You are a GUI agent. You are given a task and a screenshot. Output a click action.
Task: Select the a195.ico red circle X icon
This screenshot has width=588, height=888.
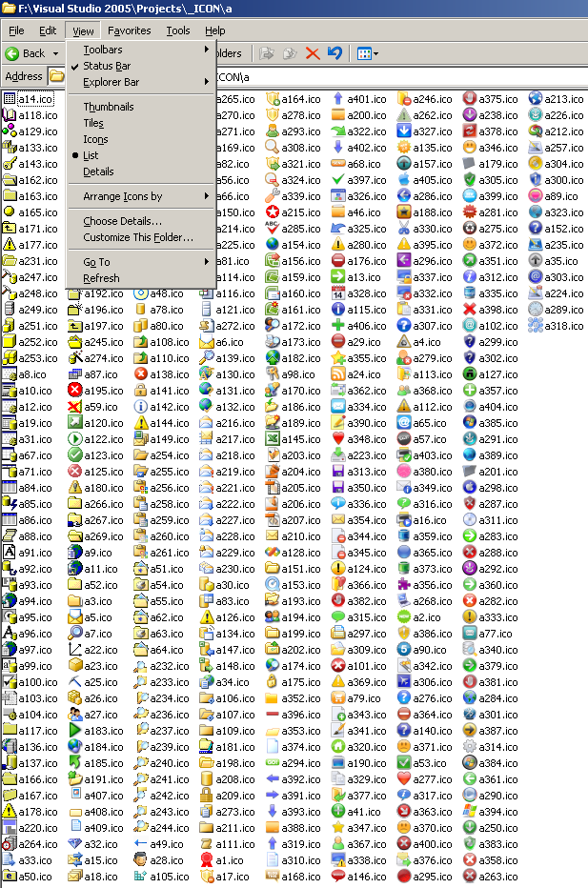point(74,391)
